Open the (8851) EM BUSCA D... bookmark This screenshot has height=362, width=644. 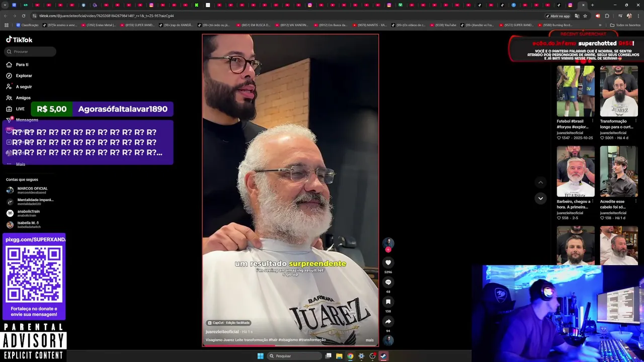coord(253,25)
